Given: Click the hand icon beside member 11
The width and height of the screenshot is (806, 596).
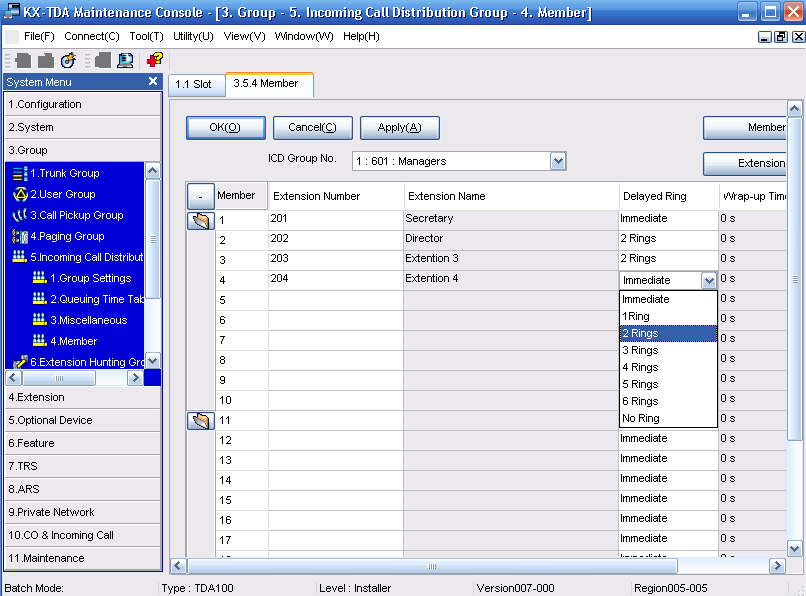Looking at the screenshot, I should coord(200,421).
